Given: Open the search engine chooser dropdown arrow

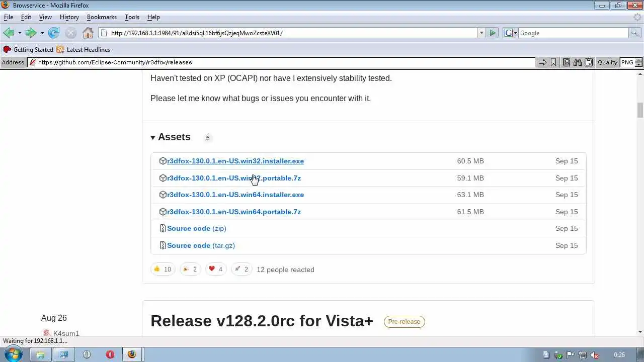Looking at the screenshot, I should [x=515, y=33].
